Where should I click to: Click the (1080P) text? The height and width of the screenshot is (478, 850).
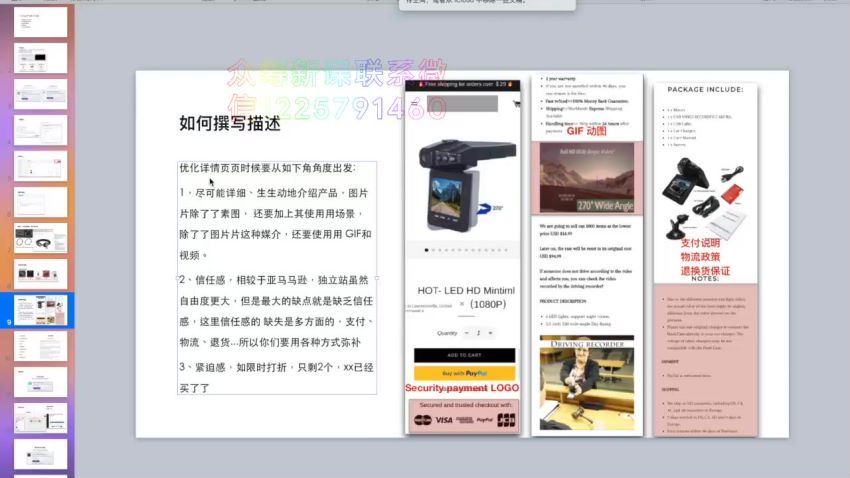[488, 304]
